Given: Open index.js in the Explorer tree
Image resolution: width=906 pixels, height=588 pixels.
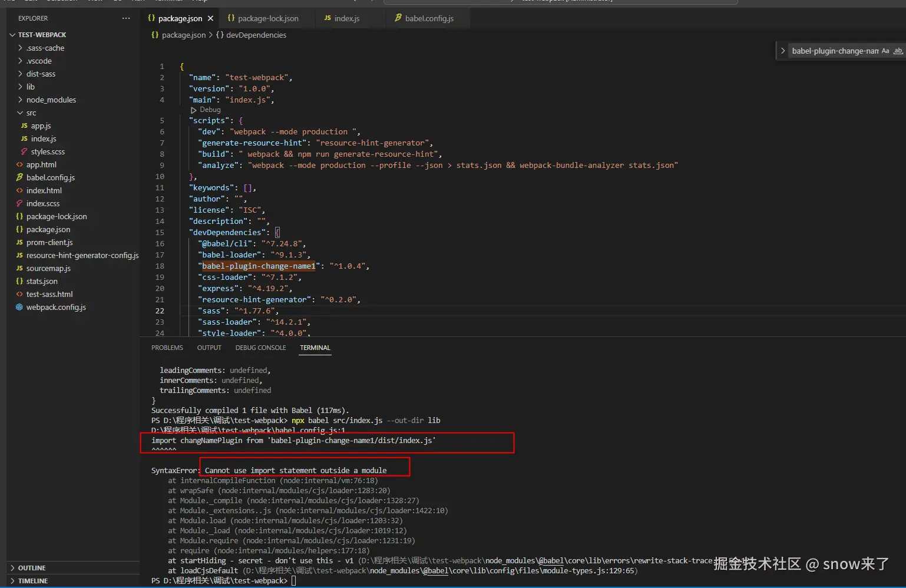Looking at the screenshot, I should (44, 138).
